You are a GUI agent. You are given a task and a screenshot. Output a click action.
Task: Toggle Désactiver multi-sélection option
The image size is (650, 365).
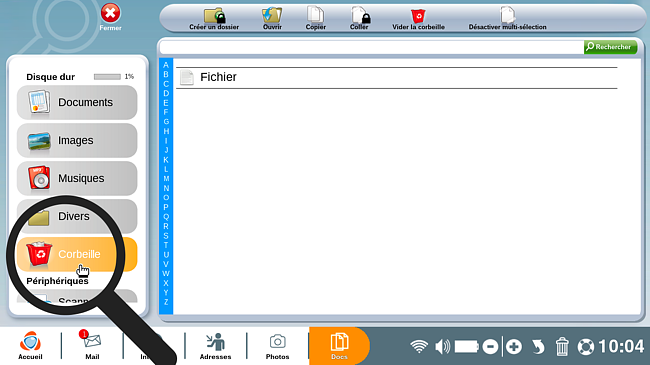507,19
